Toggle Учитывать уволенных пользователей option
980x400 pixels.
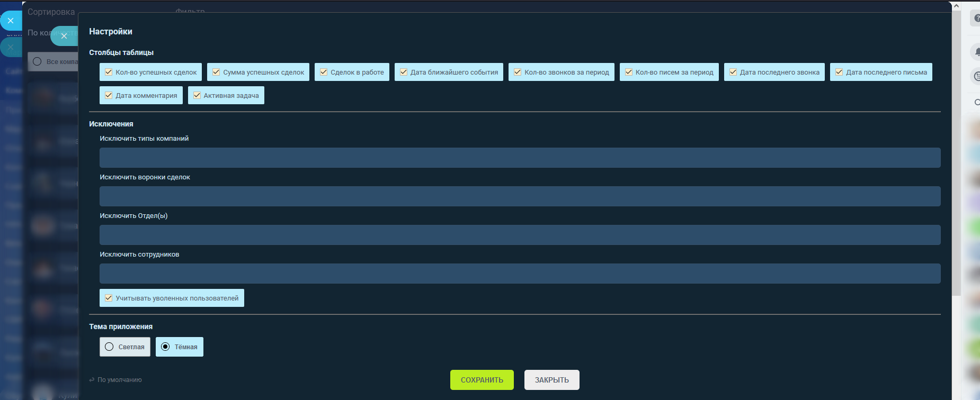pyautogui.click(x=109, y=298)
